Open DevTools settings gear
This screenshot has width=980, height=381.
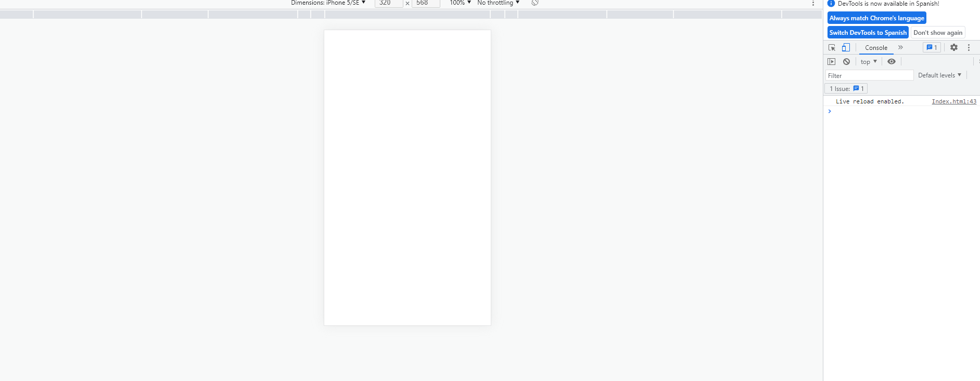tap(953, 47)
